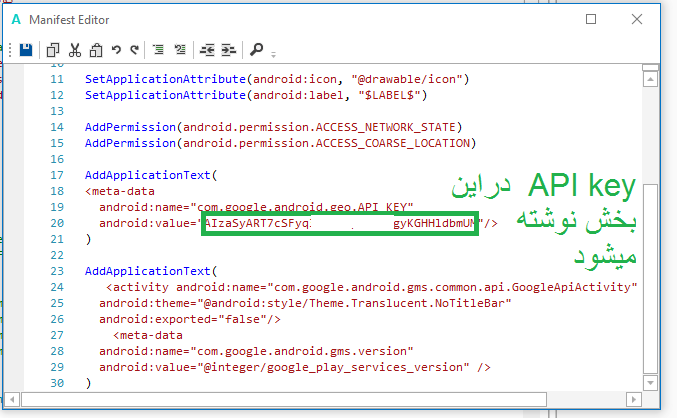This screenshot has width=677, height=418.
Task: Open Find with the magnifier icon
Action: click(x=256, y=49)
